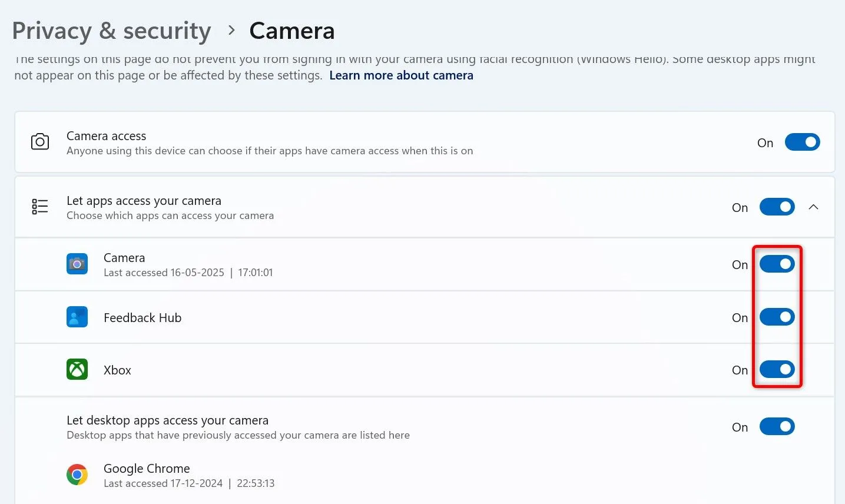Click the Feedback Hub app icon

click(77, 317)
